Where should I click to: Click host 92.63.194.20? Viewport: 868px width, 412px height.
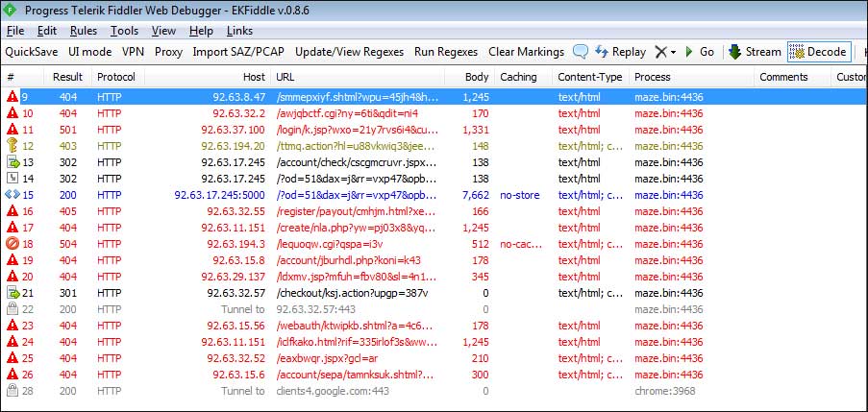pyautogui.click(x=233, y=147)
